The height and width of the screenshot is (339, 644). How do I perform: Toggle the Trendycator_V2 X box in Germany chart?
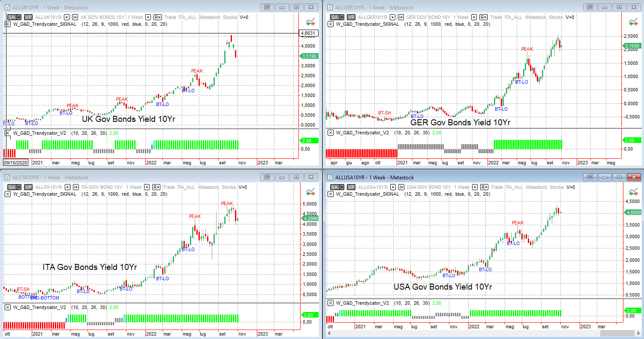[330, 133]
